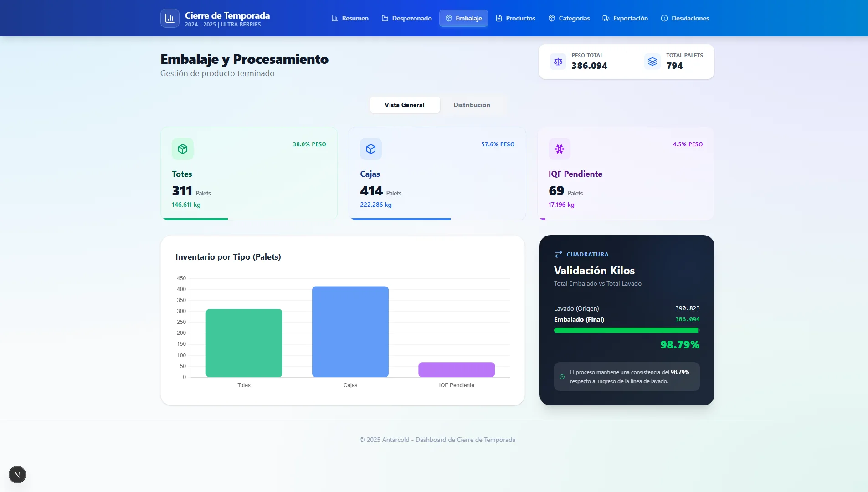Switch to the Distribución view

(x=472, y=105)
